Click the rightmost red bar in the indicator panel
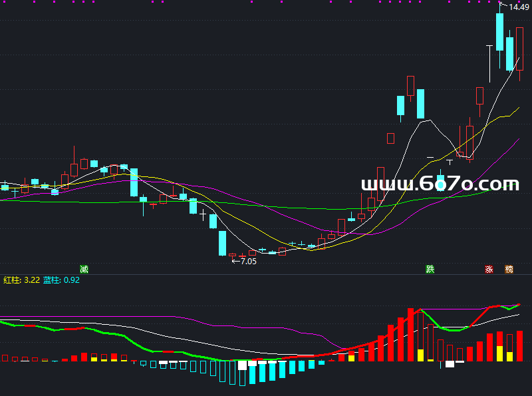532x396 pixels. (519, 346)
